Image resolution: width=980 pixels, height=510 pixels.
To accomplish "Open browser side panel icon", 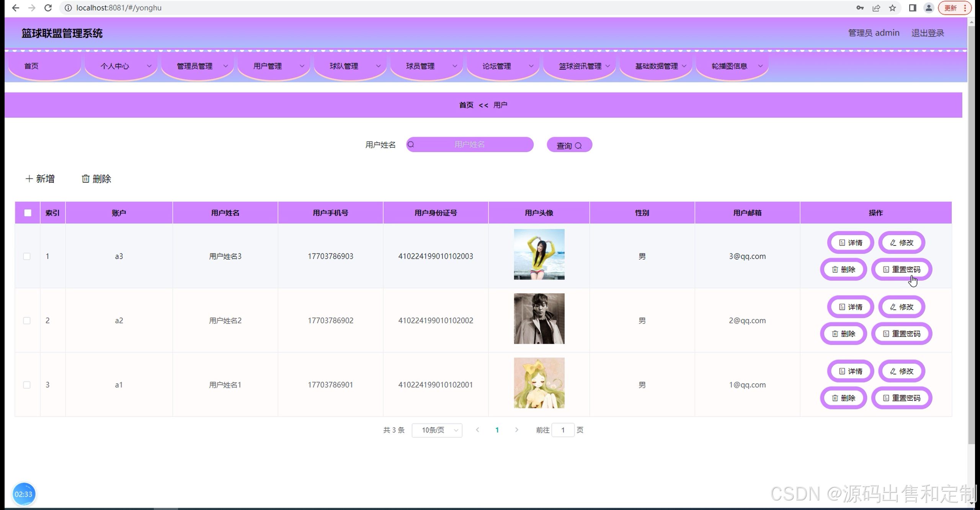I will pyautogui.click(x=913, y=8).
